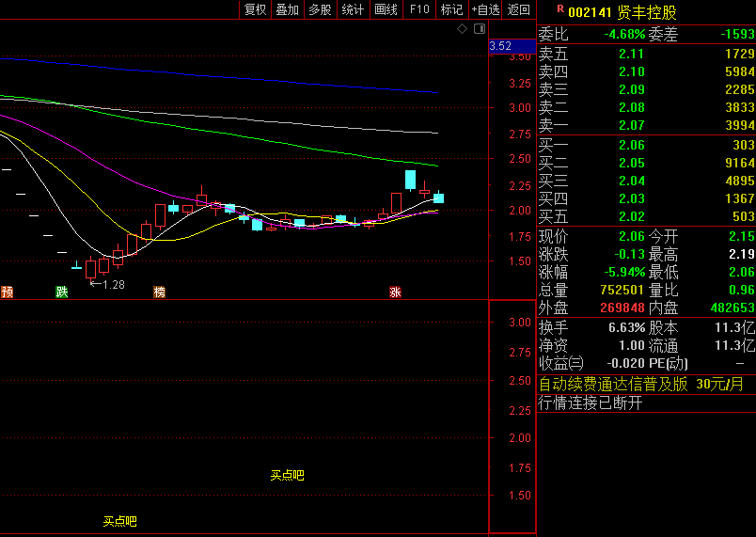Open 自动续费通达信普及版 subscription link
The height and width of the screenshot is (537, 756).
tap(640, 385)
